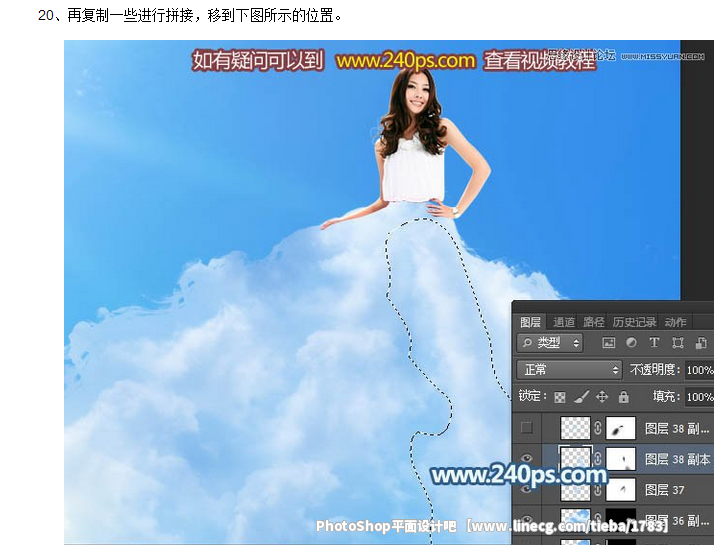Image resolution: width=724 pixels, height=545 pixels.
Task: Switch to the 图层 tab
Action: [x=530, y=322]
